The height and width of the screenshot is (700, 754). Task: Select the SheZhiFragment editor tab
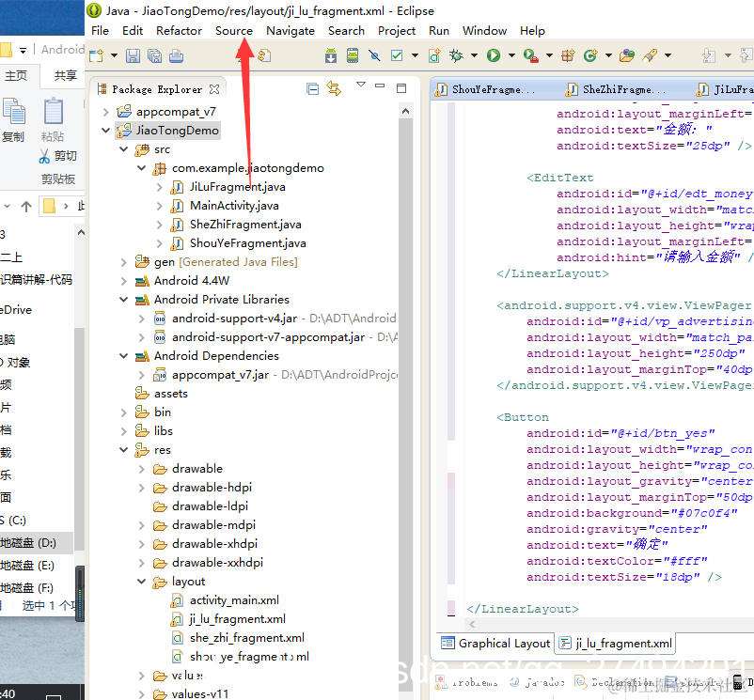[617, 89]
